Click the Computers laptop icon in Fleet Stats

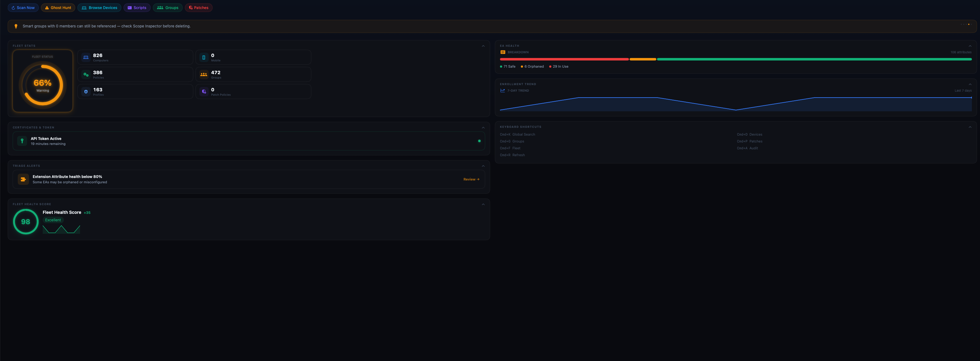(86, 57)
